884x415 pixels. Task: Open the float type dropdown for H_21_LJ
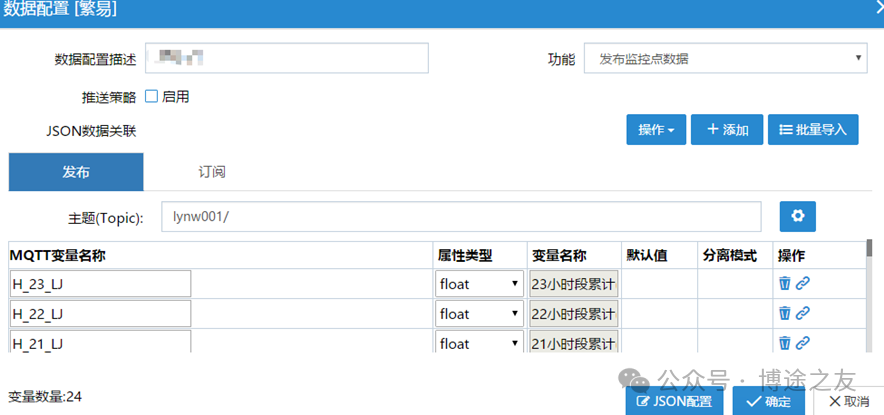point(479,343)
